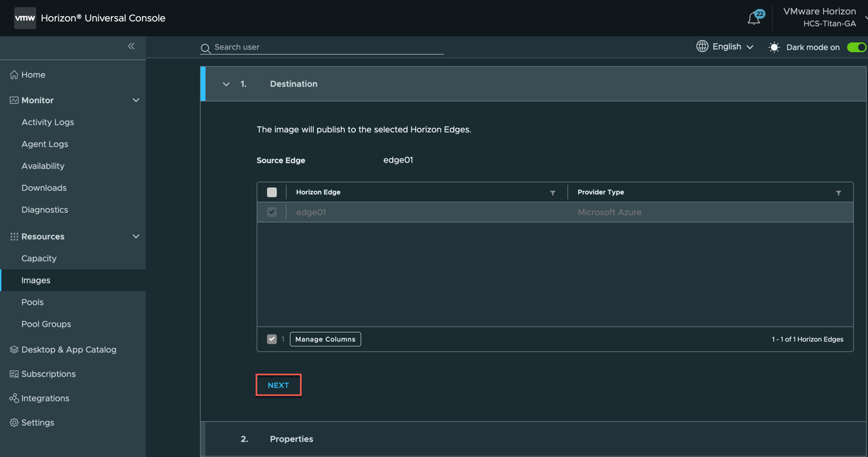Click the Integrations icon
The width and height of the screenshot is (868, 457).
click(x=14, y=398)
